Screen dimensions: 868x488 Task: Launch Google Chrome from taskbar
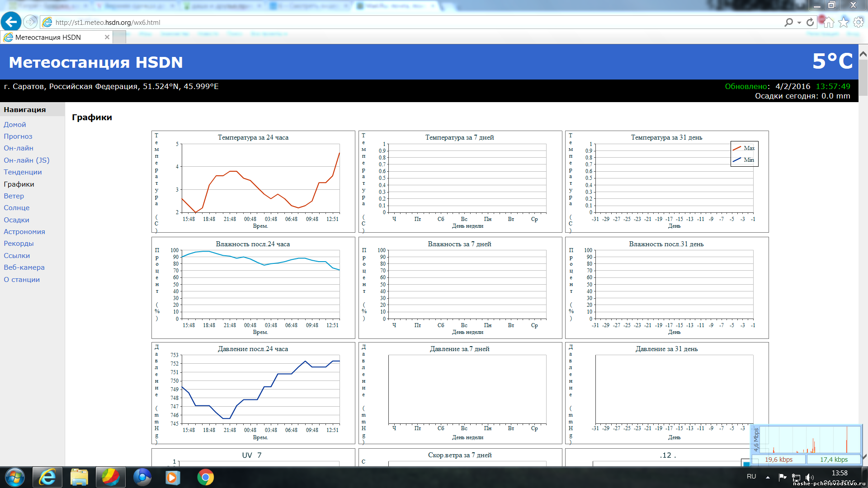pyautogui.click(x=205, y=477)
